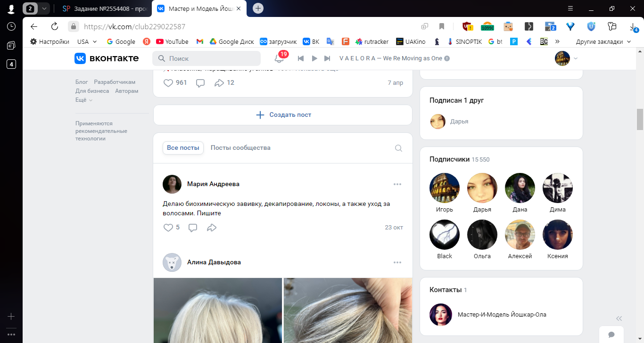The width and height of the screenshot is (644, 343).
Task: Open subscriber Алексей's avatar
Action: (x=520, y=235)
